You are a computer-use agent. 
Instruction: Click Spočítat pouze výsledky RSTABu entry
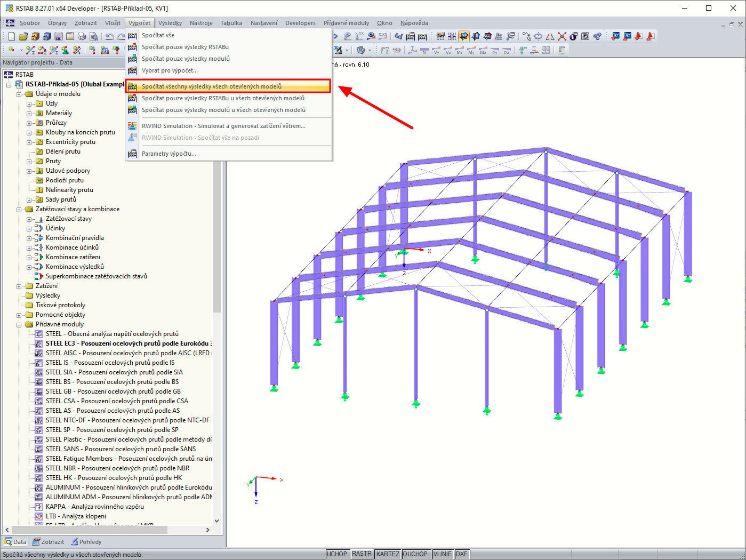229,47
